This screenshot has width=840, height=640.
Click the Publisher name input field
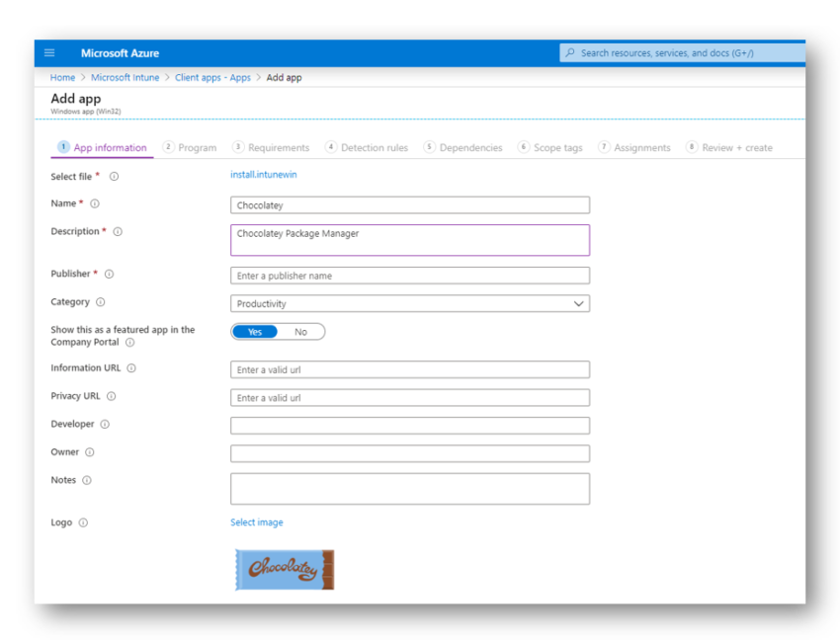410,276
